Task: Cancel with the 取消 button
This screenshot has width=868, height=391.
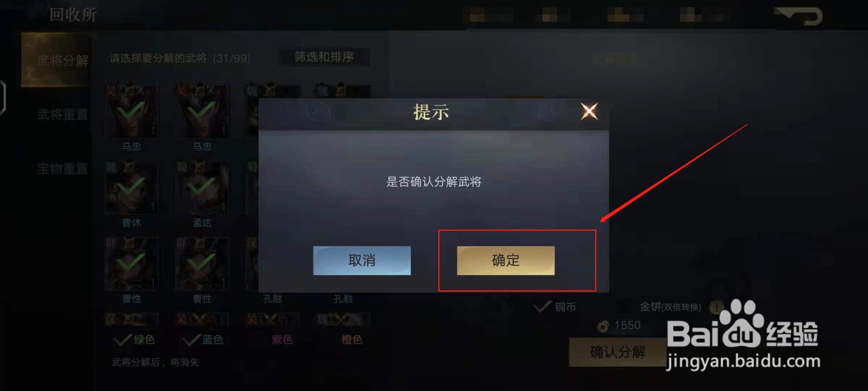Action: click(362, 261)
